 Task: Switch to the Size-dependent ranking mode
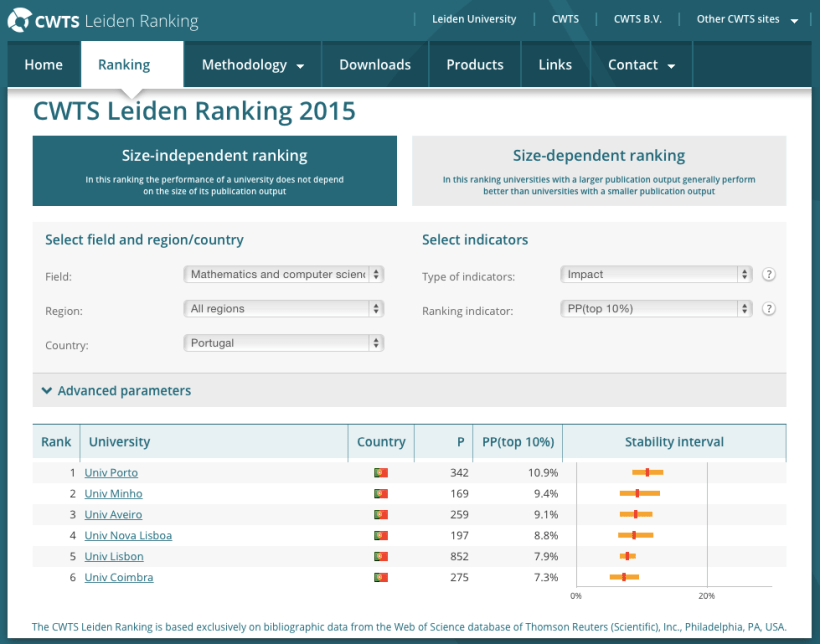599,171
